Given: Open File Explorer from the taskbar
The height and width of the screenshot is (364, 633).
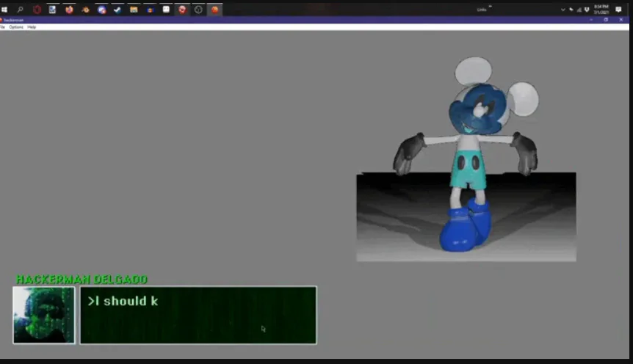Looking at the screenshot, I should point(134,10).
